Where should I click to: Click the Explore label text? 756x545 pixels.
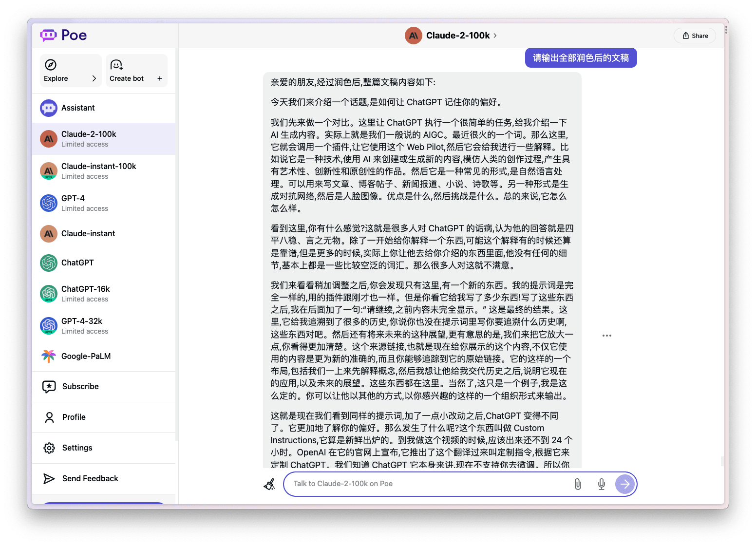(x=56, y=79)
